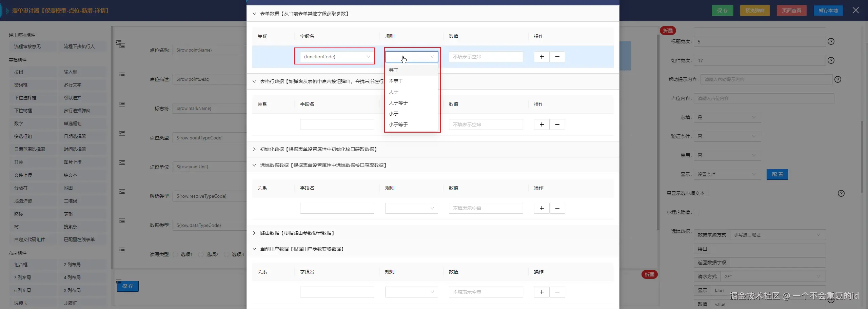The image size is (868, 309).
Task: Click the row handle icon beside 点位单位
Action: click(122, 162)
